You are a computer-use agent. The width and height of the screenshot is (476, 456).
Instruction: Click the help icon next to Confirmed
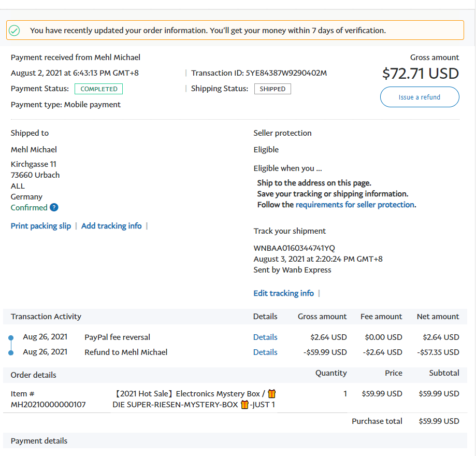click(54, 207)
